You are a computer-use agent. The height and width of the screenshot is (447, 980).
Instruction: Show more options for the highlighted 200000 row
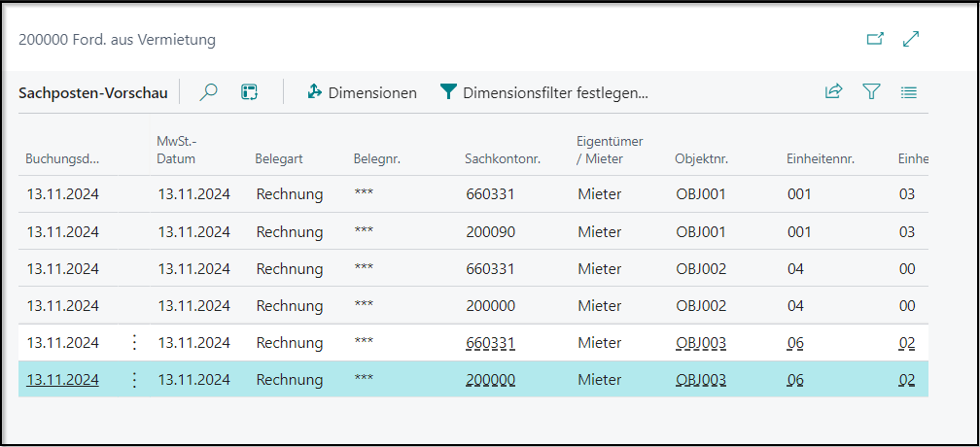click(x=134, y=380)
